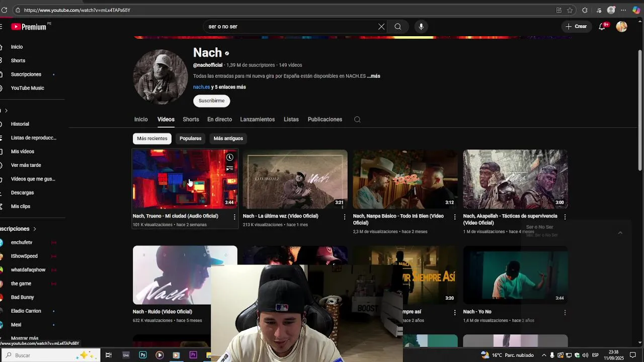This screenshot has height=362, width=644.
Task: Click the channel search magnifier icon
Action: coord(357,119)
